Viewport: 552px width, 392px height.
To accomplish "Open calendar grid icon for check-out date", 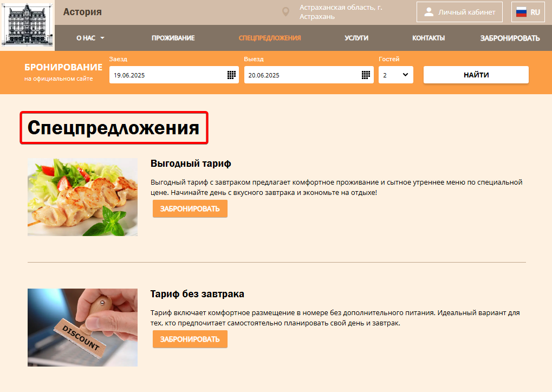I will (x=366, y=75).
